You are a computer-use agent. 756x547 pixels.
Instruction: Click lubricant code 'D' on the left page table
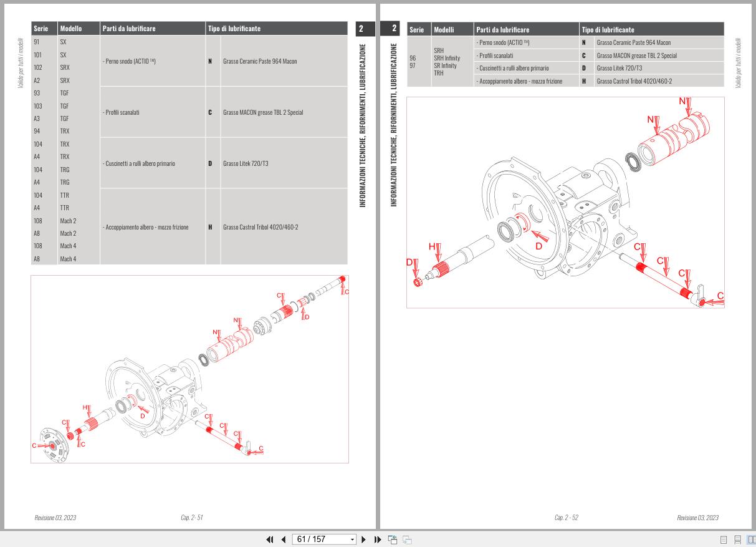pyautogui.click(x=210, y=164)
